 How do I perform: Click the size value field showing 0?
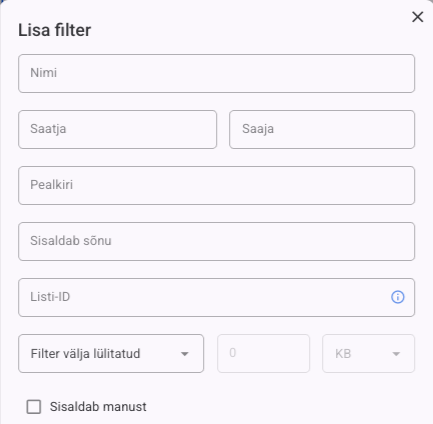pos(263,353)
